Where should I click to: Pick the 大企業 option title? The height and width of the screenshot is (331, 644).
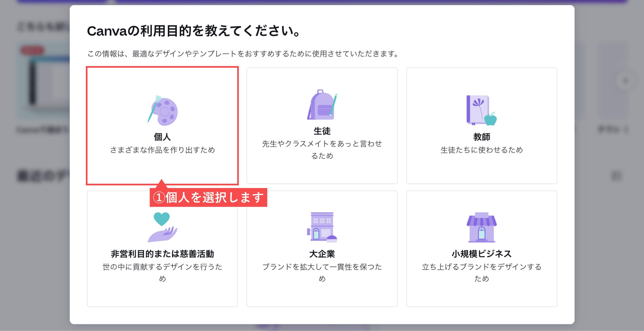322,254
